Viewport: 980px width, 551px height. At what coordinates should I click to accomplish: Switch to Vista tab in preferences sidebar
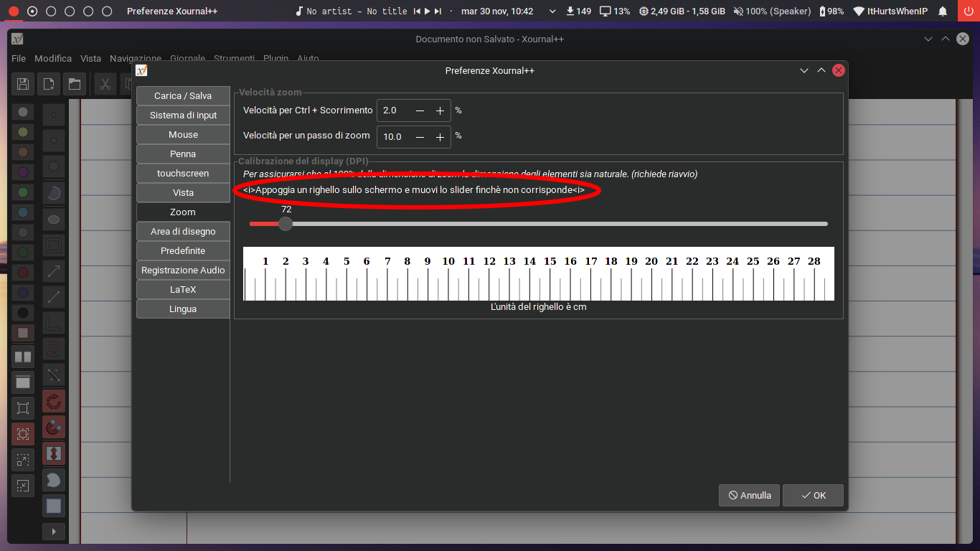click(x=183, y=192)
